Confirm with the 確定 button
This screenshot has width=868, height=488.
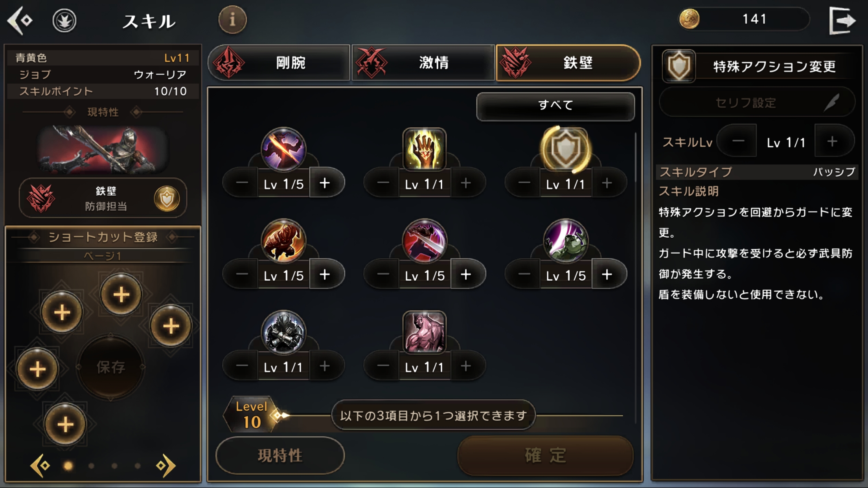[x=545, y=456]
